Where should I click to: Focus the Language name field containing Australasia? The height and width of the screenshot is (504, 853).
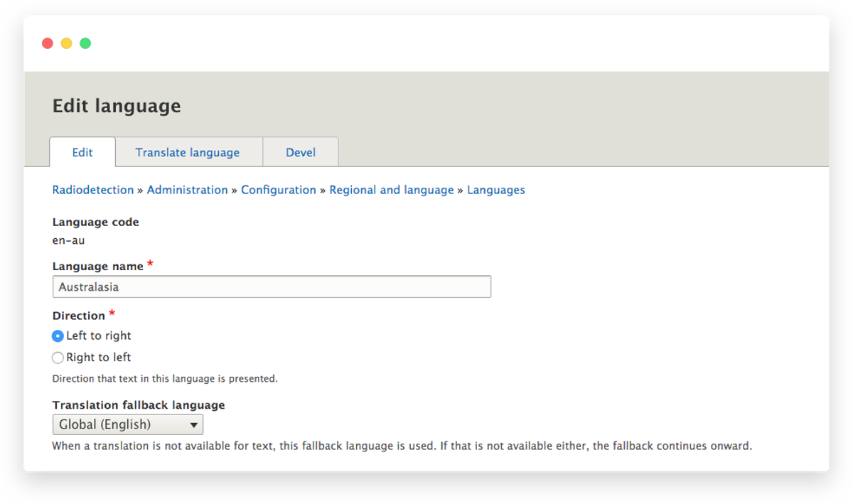pyautogui.click(x=272, y=286)
